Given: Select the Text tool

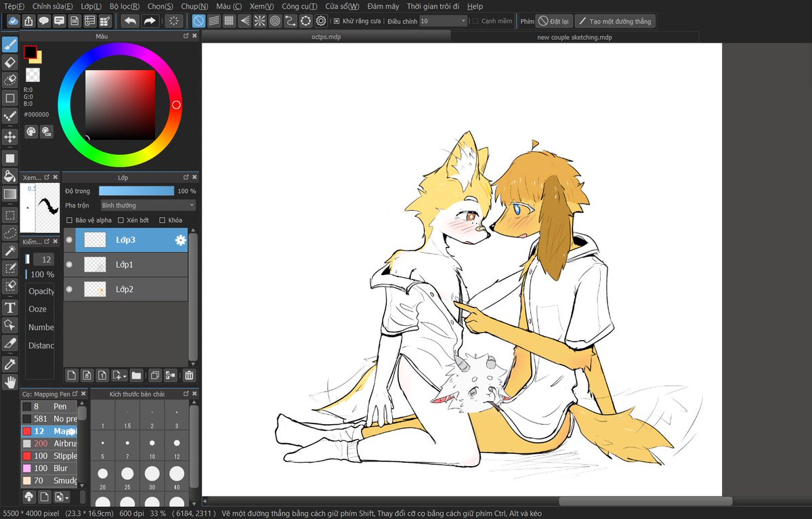Looking at the screenshot, I should (10, 308).
